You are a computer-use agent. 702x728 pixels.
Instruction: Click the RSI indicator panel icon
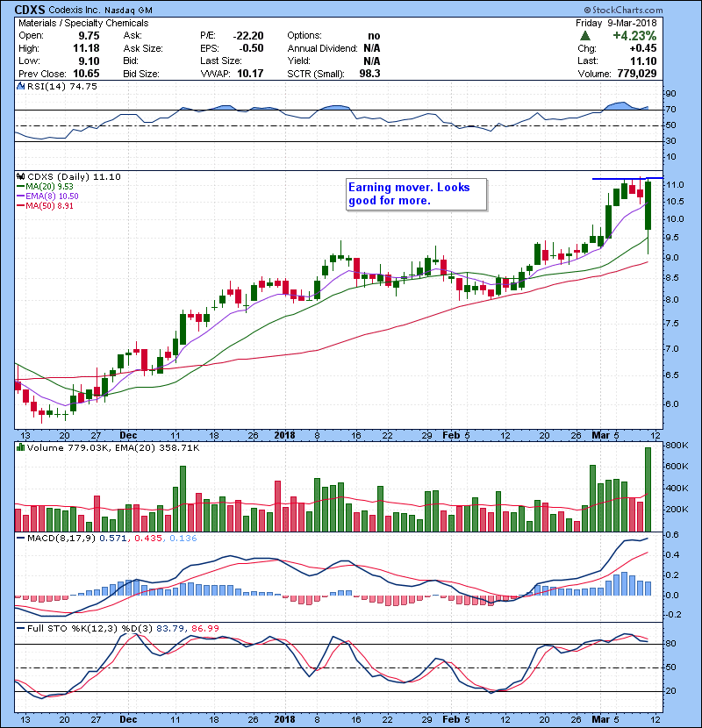coord(20,86)
